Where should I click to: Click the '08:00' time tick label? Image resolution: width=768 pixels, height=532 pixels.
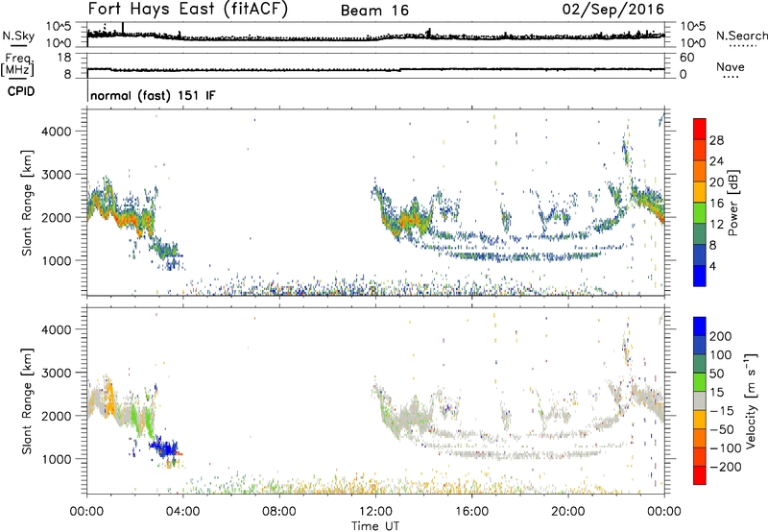click(278, 512)
